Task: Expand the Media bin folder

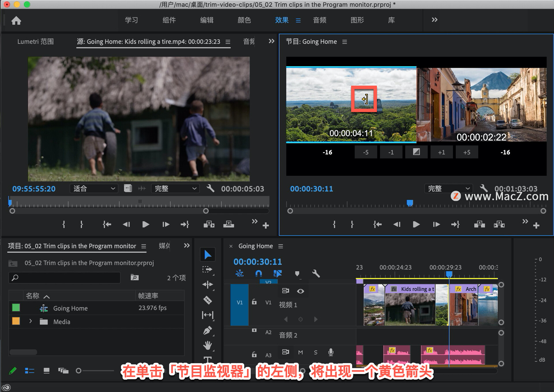Action: click(x=31, y=321)
